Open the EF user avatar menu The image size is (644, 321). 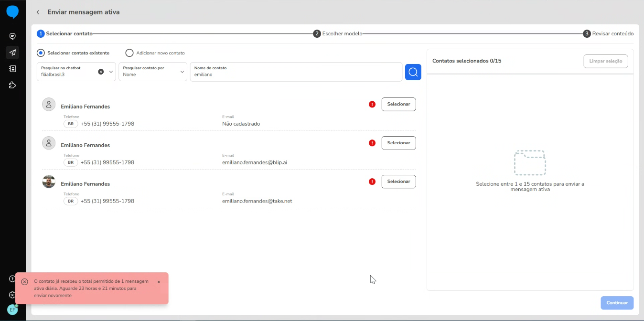pos(12,310)
